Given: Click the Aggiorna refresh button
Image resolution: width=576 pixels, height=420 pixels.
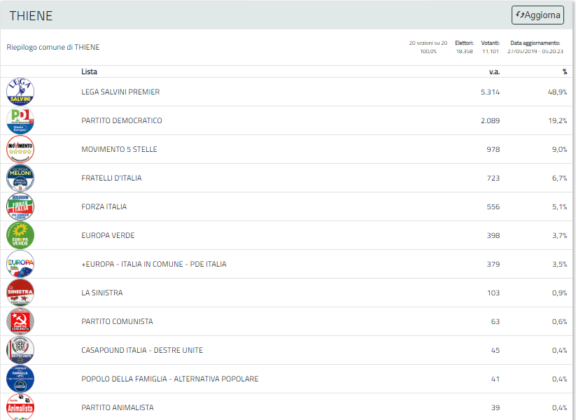Looking at the screenshot, I should click(537, 15).
